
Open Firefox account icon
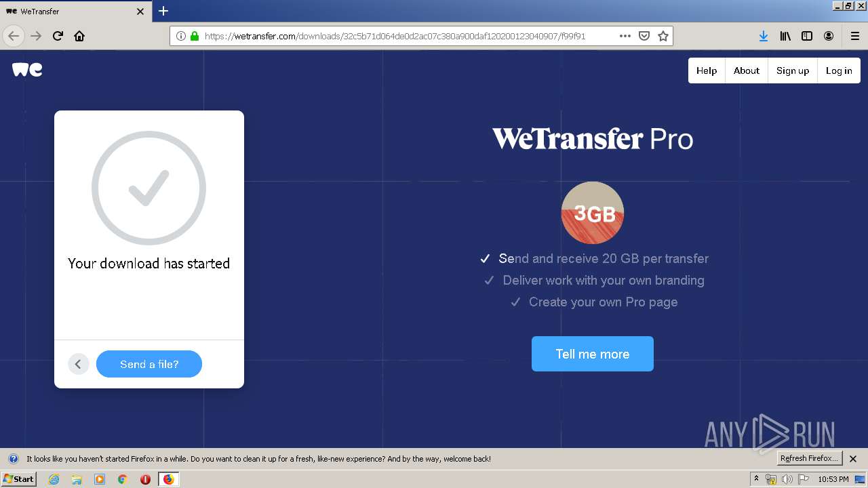coord(829,36)
